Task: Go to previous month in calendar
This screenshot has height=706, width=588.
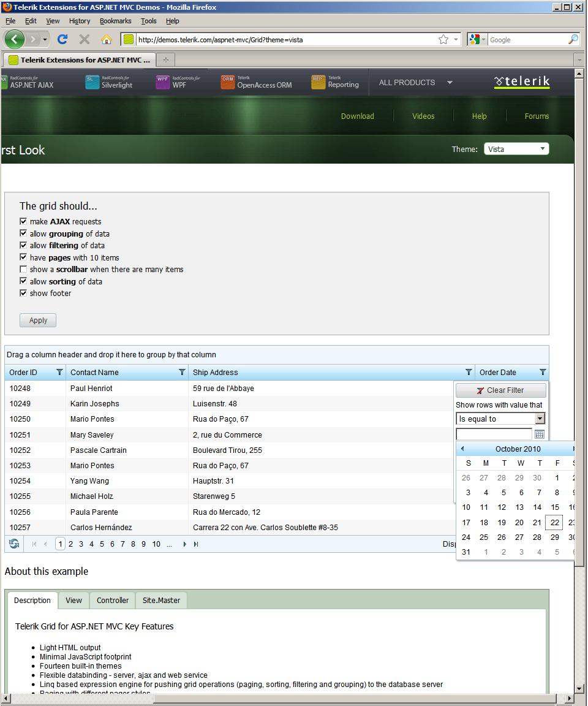Action: pos(462,449)
